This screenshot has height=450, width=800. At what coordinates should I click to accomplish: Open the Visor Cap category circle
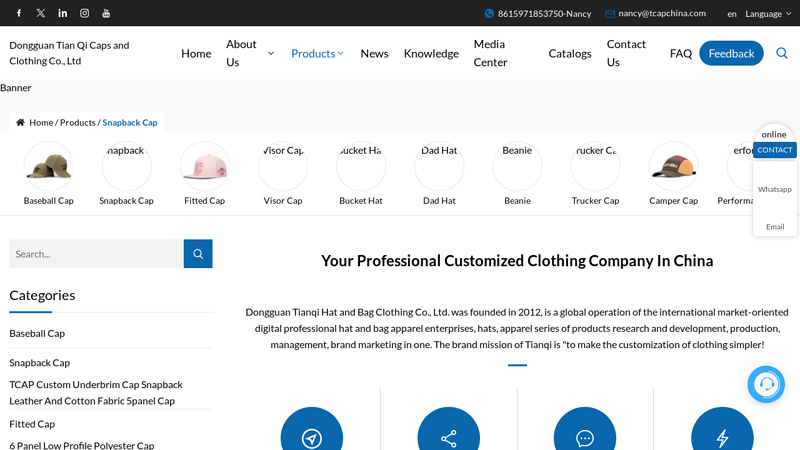click(283, 166)
